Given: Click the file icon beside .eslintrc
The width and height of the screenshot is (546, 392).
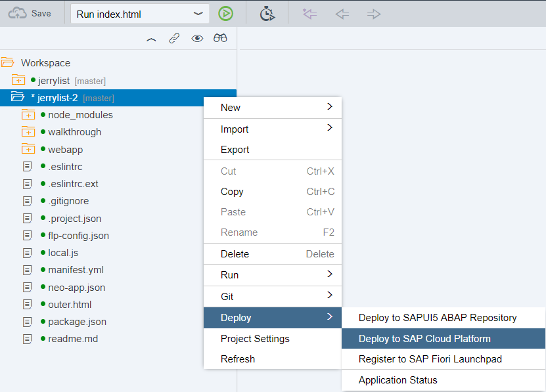Looking at the screenshot, I should pyautogui.click(x=27, y=167).
